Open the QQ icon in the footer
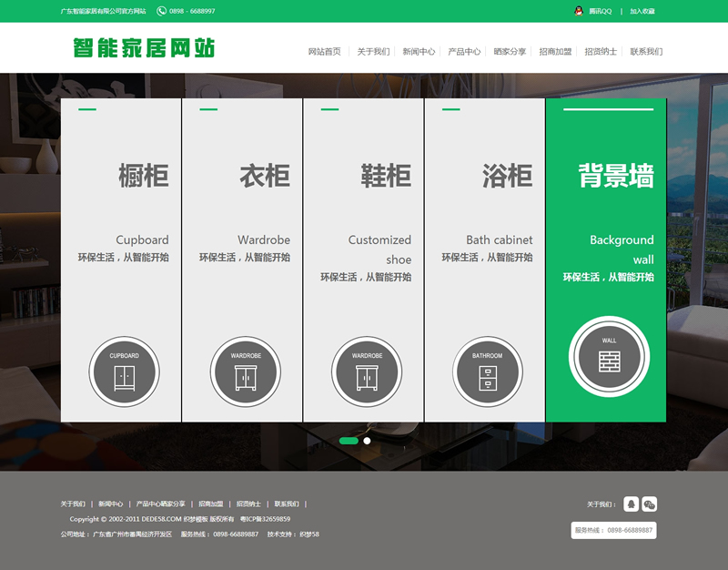The width and height of the screenshot is (728, 570). tap(631, 504)
